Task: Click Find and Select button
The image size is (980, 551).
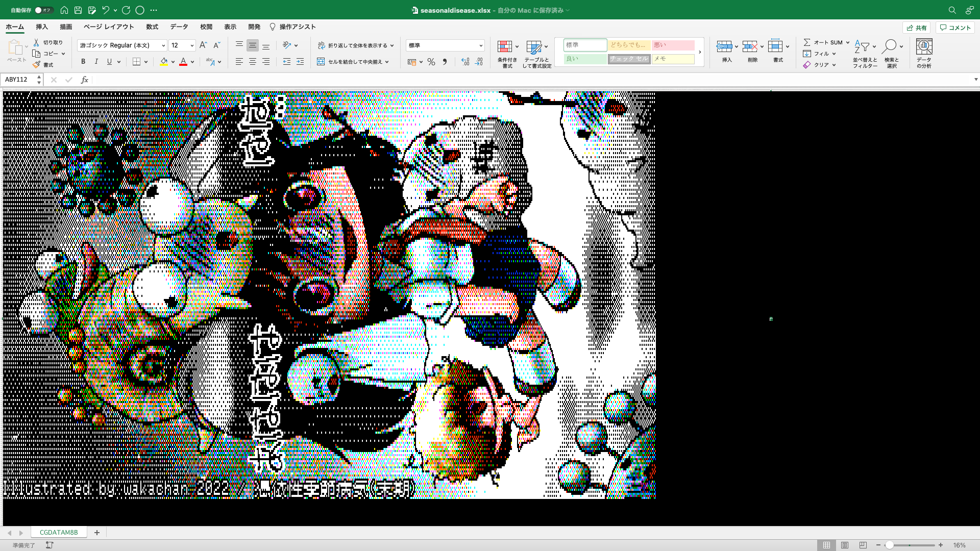Action: [x=892, y=54]
